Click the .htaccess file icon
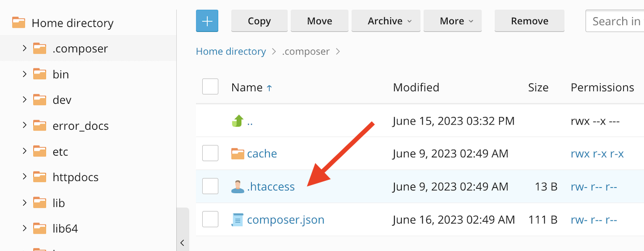The width and height of the screenshot is (644, 251). [238, 186]
